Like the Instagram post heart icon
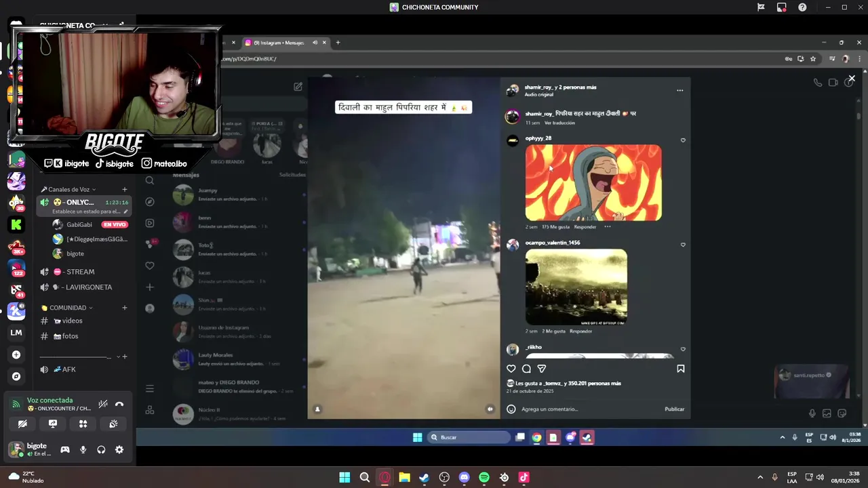The image size is (868, 488). click(511, 369)
